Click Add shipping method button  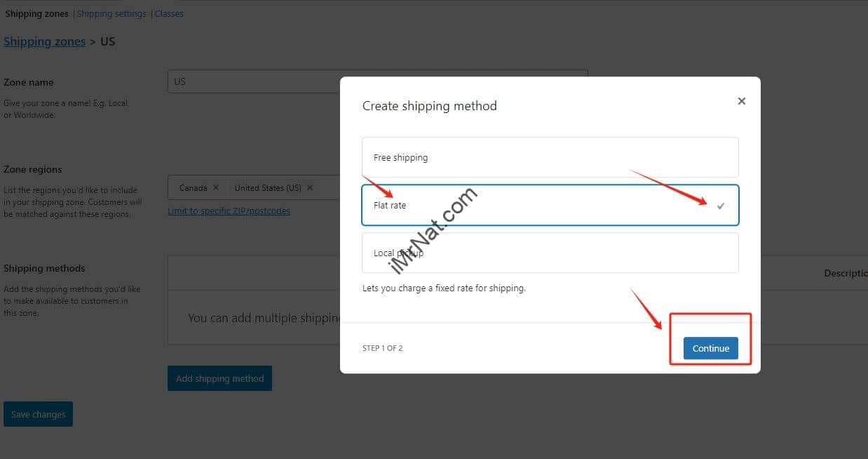pyautogui.click(x=219, y=378)
